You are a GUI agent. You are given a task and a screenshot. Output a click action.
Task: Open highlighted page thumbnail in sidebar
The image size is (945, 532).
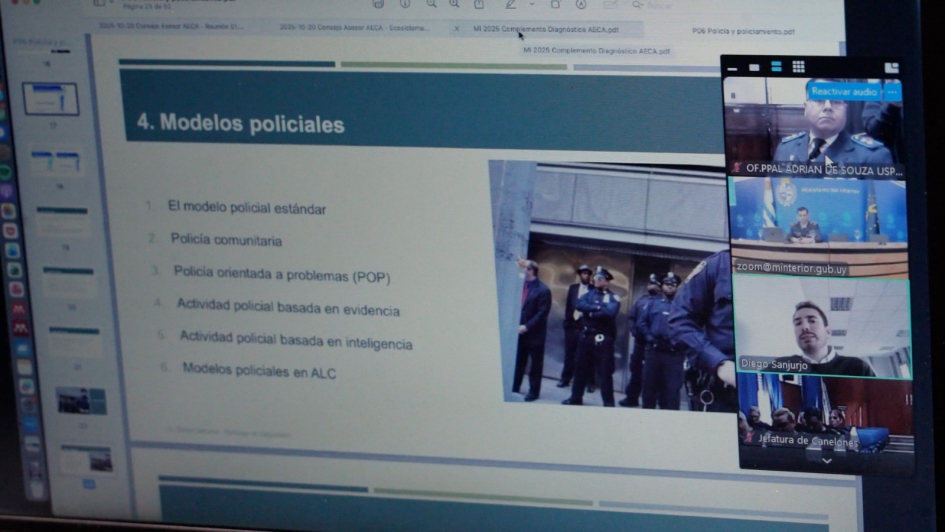(51, 99)
